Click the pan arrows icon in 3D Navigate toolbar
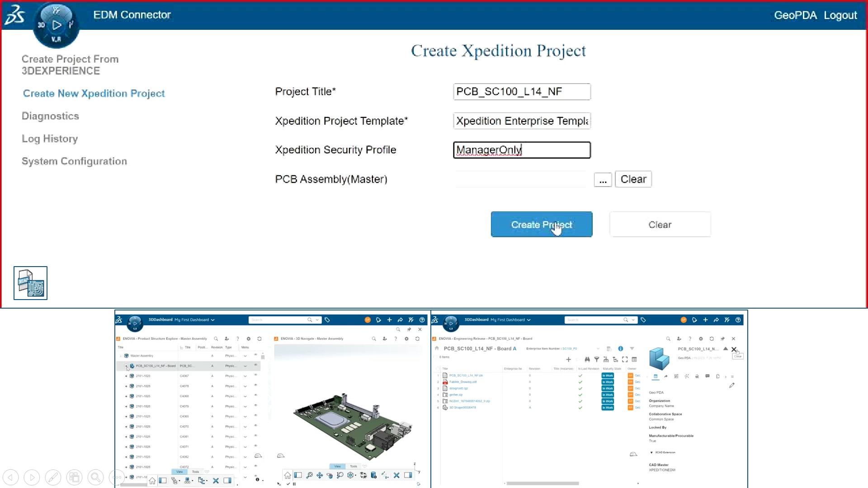 coord(320,475)
